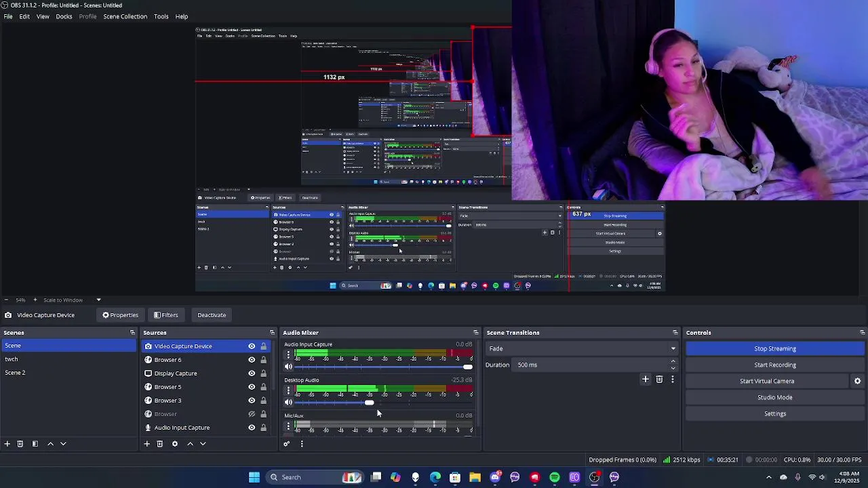Open the Edit menu
868x488 pixels.
[24, 16]
